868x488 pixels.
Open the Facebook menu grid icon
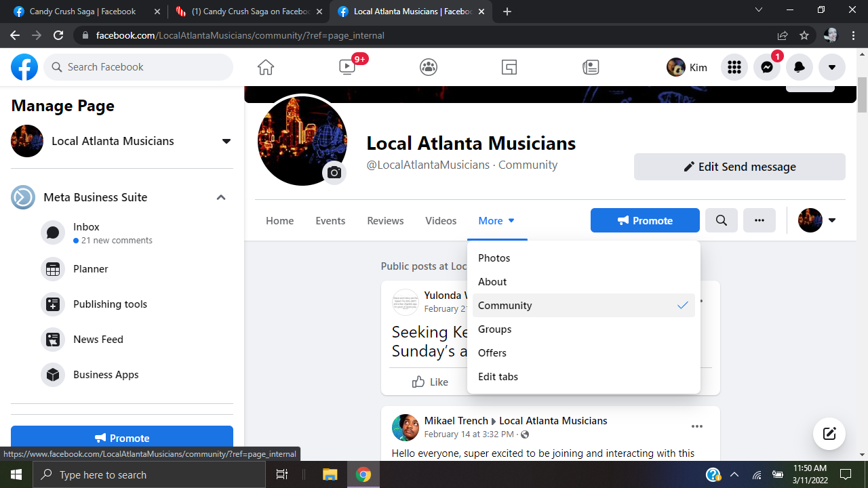(x=734, y=67)
